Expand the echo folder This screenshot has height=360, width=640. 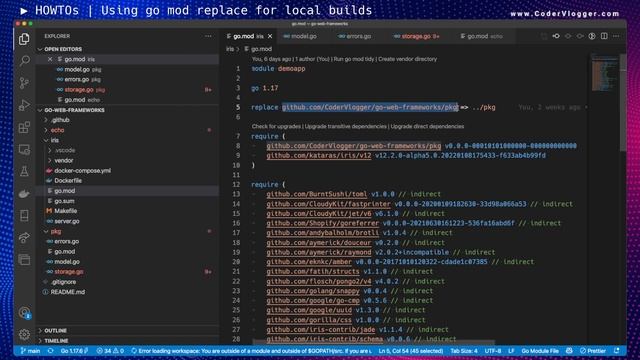coord(57,130)
